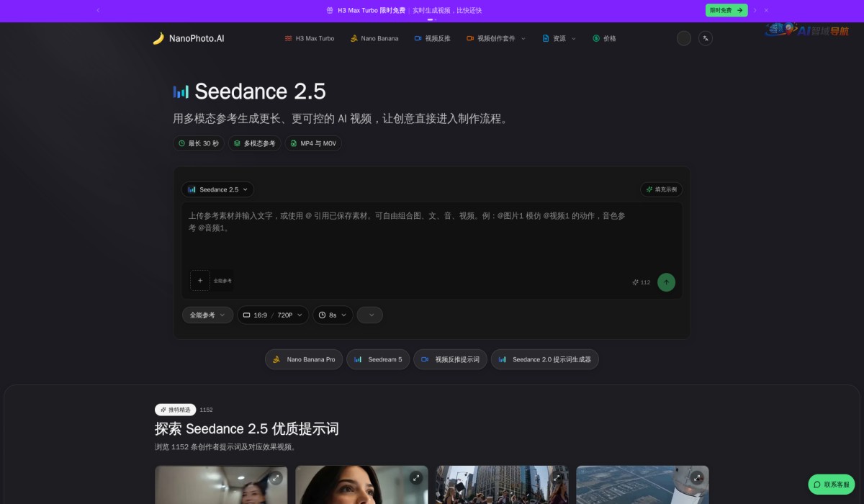Viewport: 864px width, 504px height.
Task: Expand the blank chevron options dropdown
Action: 370,315
